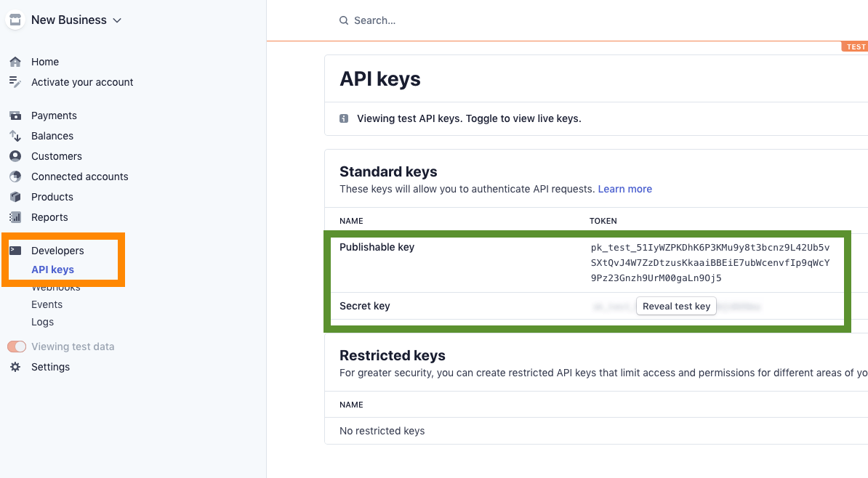This screenshot has width=868, height=478.
Task: Click the Home house icon
Action: [x=15, y=62]
